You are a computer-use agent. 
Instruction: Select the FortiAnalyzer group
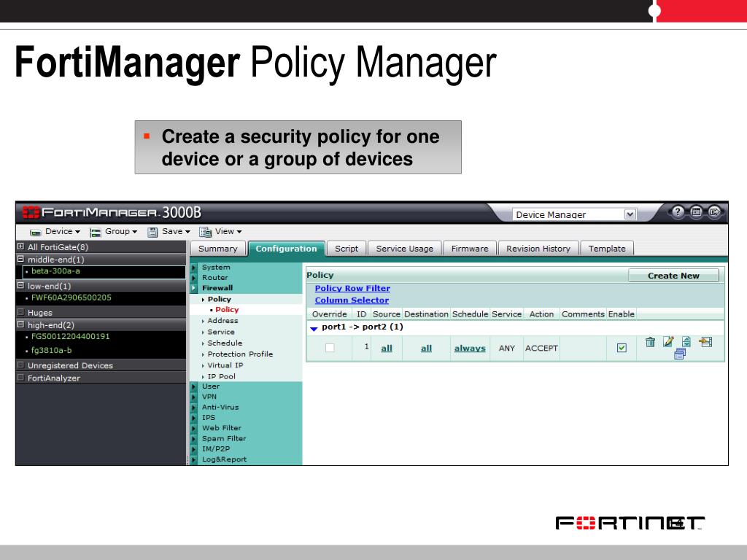point(54,378)
